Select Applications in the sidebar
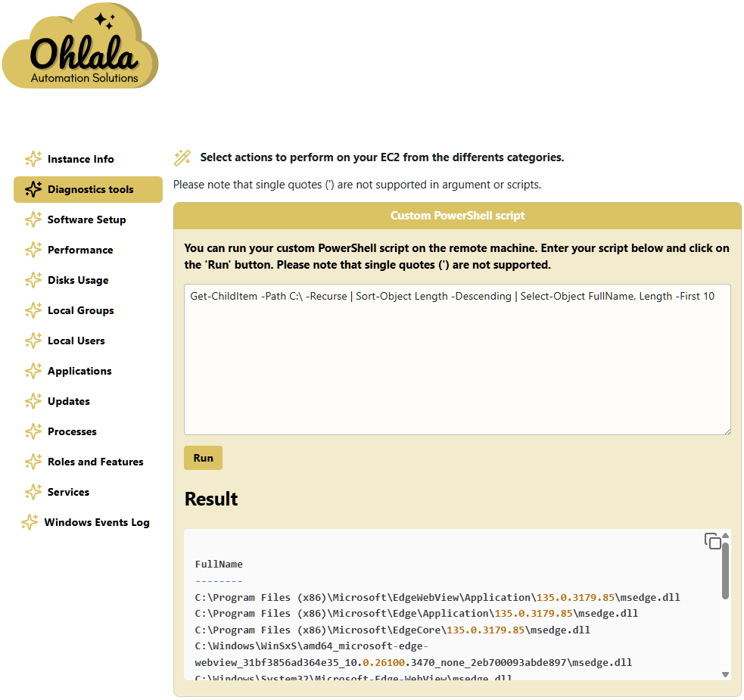 [x=79, y=371]
